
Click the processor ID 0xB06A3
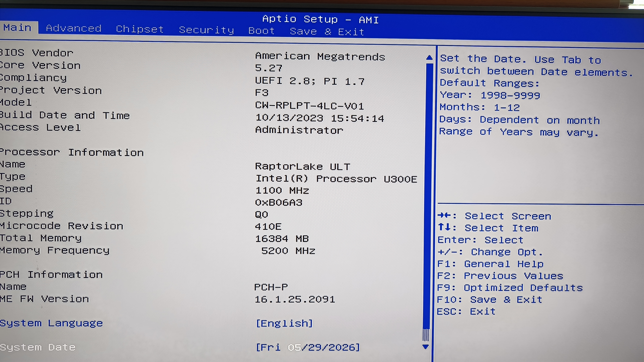coord(278,202)
